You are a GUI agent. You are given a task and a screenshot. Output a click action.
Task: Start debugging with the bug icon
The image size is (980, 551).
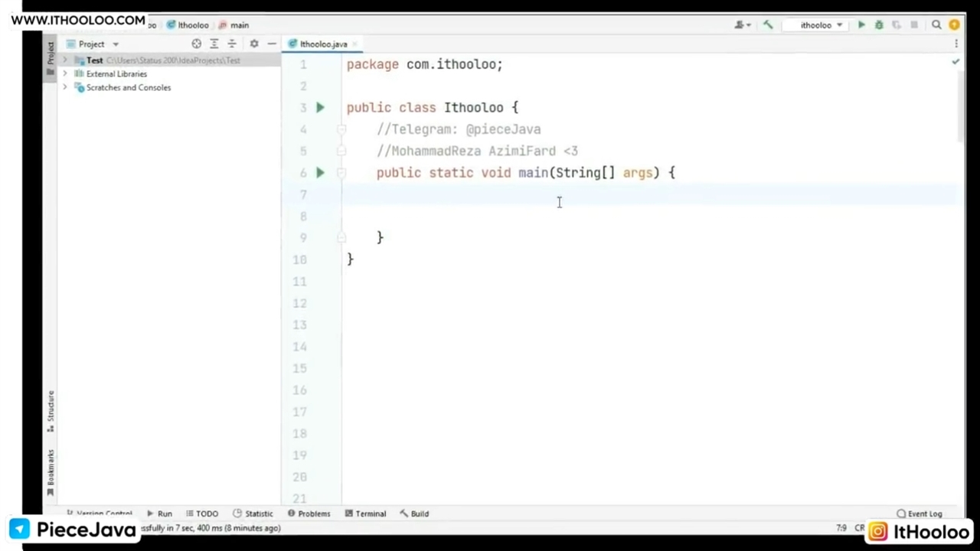pos(879,25)
